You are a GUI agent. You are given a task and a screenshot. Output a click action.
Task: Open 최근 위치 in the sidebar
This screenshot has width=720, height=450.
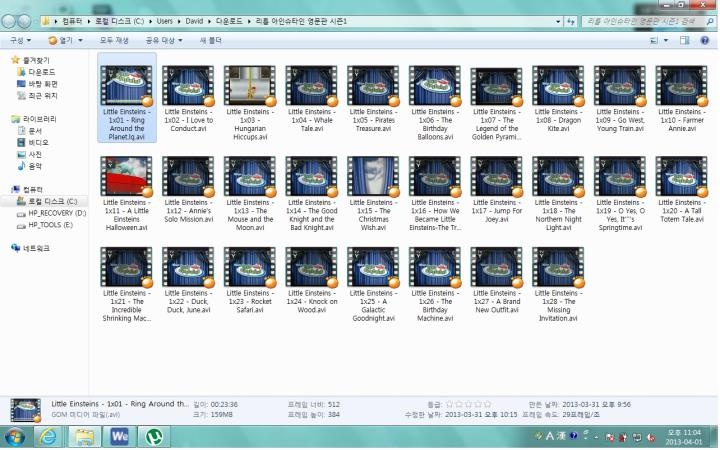pyautogui.click(x=37, y=96)
